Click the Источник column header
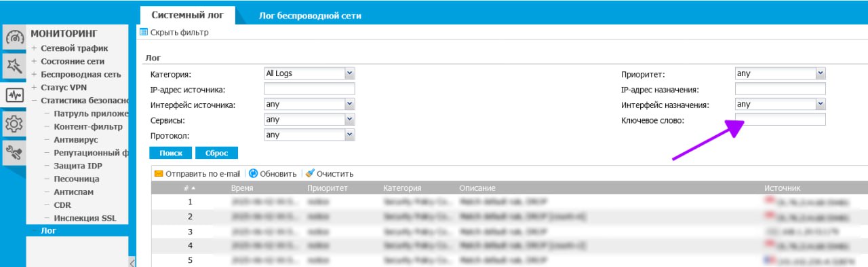 coord(783,188)
